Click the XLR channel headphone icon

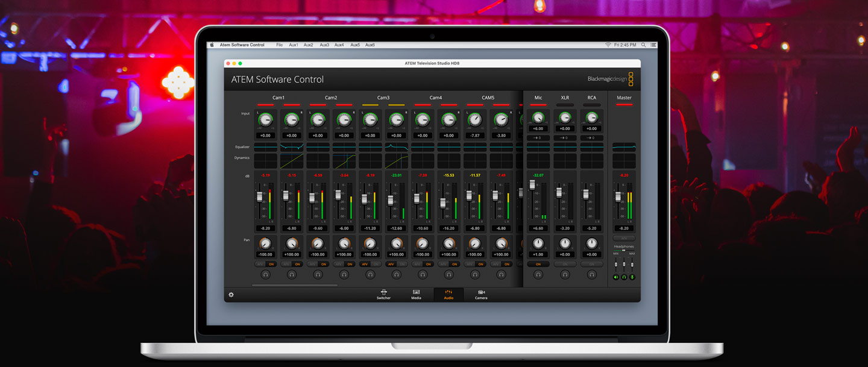pyautogui.click(x=565, y=275)
